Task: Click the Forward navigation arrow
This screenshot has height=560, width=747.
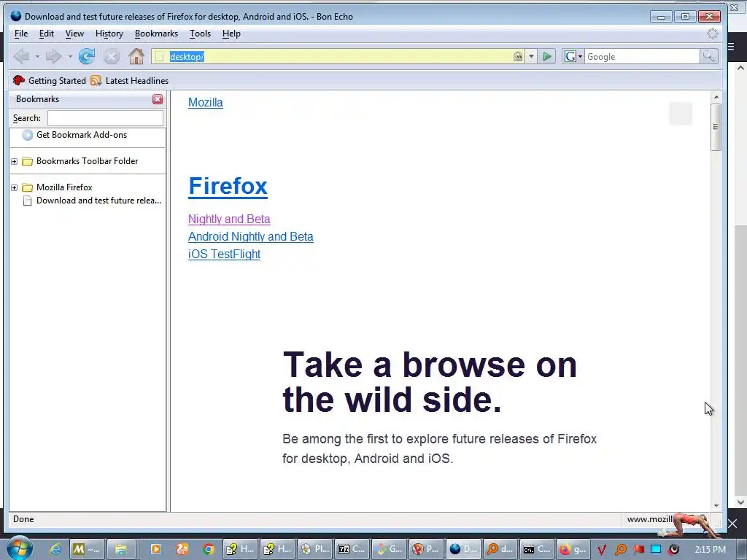Action: pos(53,57)
